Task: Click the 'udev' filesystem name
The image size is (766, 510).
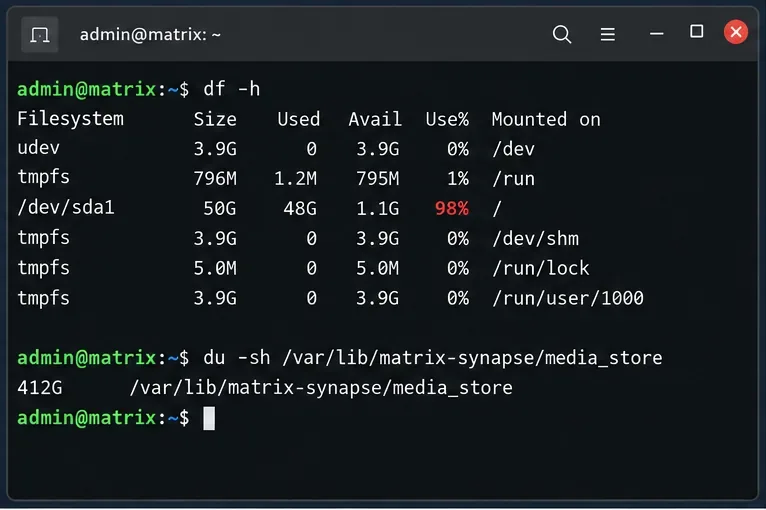Action: point(39,148)
